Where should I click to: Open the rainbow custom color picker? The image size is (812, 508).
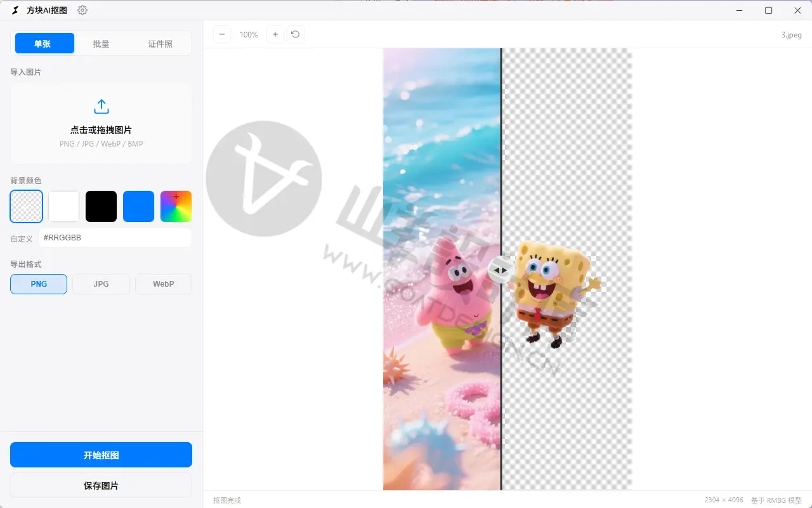coord(176,207)
